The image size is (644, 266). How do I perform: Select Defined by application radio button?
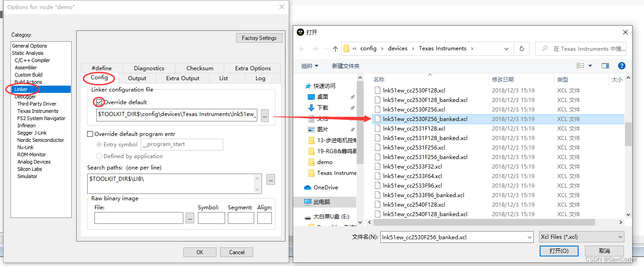coord(99,156)
